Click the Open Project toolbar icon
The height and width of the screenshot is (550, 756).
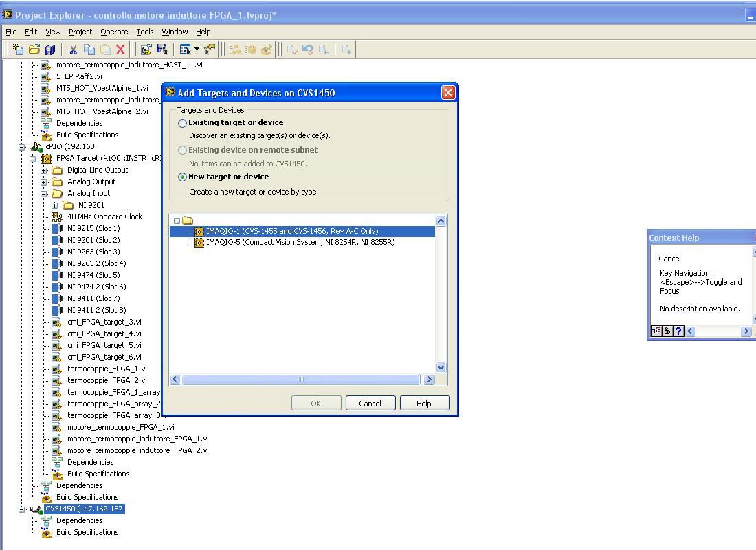(x=146, y=49)
